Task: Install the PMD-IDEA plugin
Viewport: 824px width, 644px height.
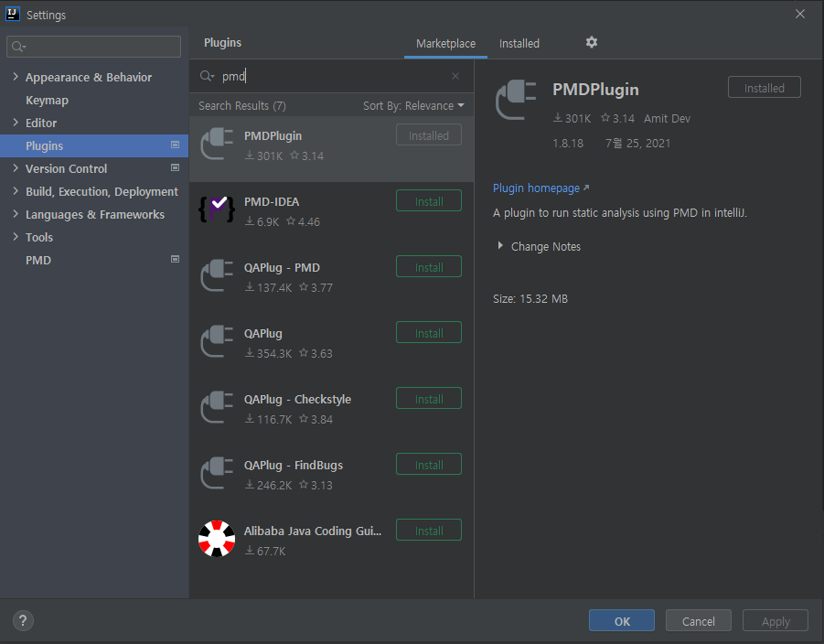Action: click(429, 201)
